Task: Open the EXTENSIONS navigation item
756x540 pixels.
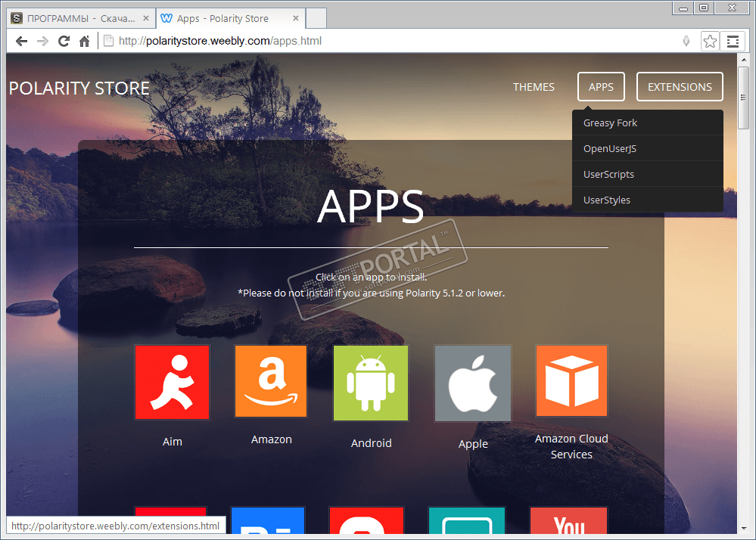Action: (x=680, y=87)
